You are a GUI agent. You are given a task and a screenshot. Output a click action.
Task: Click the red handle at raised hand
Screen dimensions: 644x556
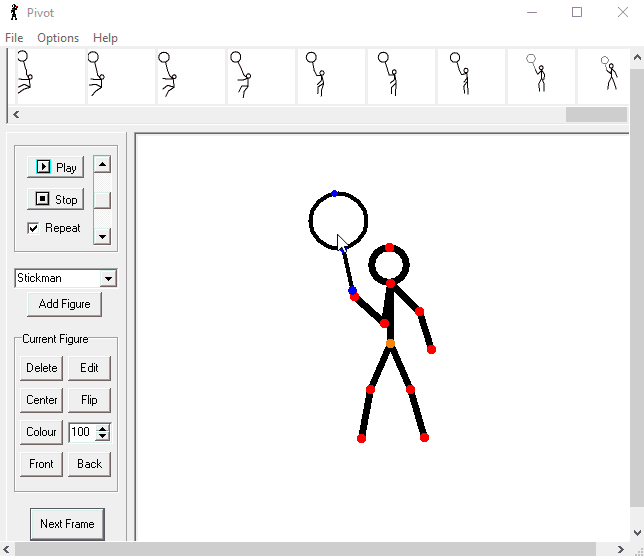(x=354, y=296)
